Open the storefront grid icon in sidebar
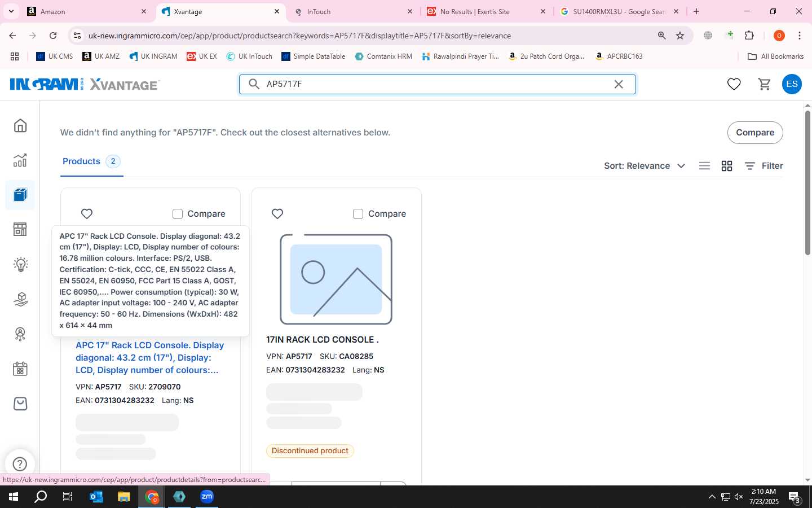 [20, 229]
